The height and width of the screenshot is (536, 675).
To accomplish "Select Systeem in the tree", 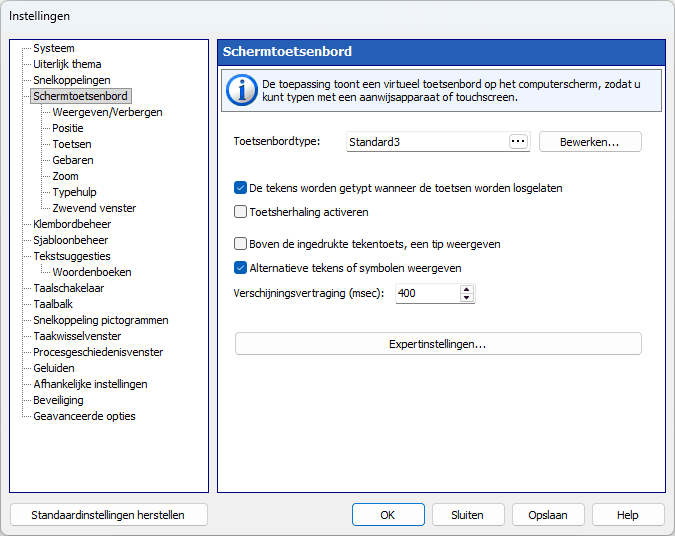I will click(54, 48).
